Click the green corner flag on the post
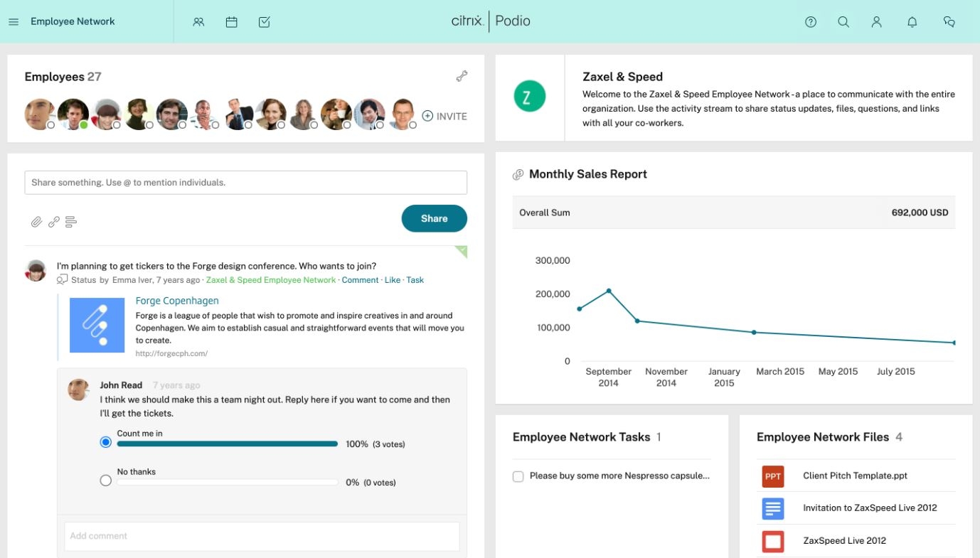The image size is (980, 558). (x=462, y=251)
